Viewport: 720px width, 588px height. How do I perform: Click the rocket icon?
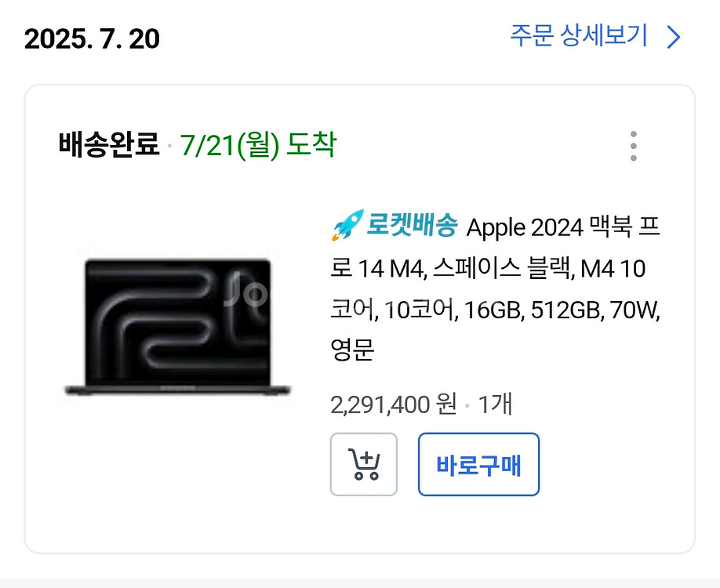pyautogui.click(x=345, y=227)
